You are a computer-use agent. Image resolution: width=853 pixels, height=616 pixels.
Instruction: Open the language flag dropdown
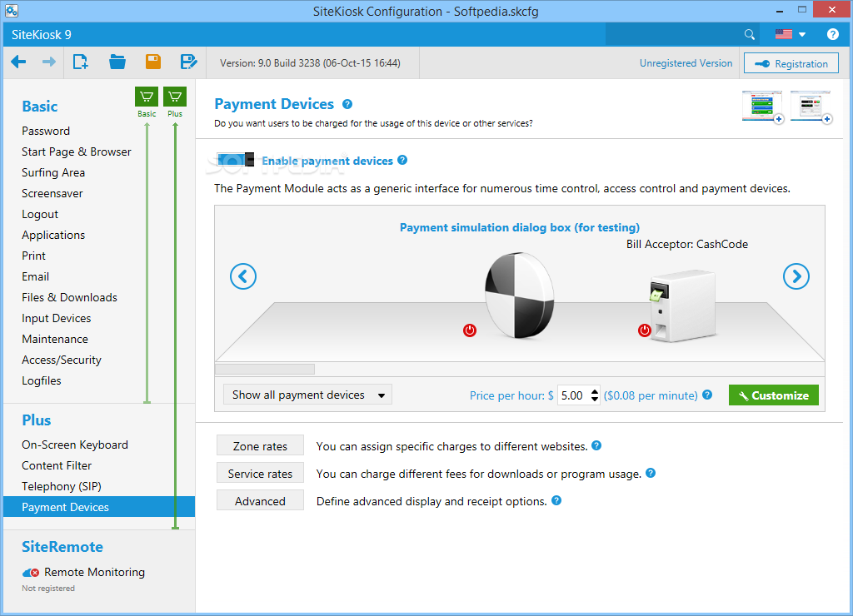point(790,34)
